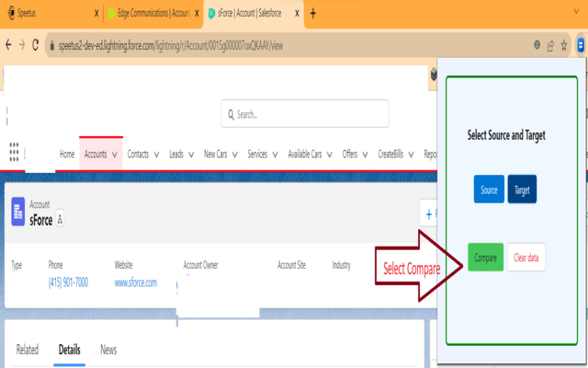Viewport: 588px width, 368px height.
Task: Open the Available Cars navigation tab
Action: coord(304,155)
